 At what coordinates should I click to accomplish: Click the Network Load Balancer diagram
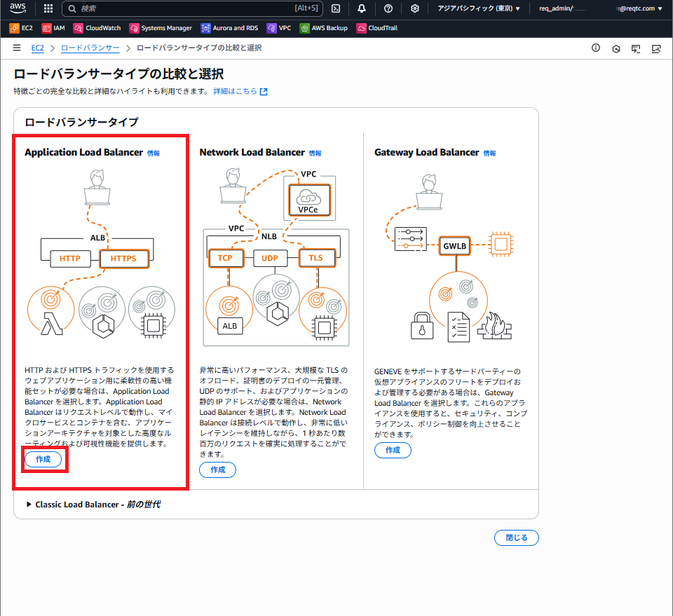tap(276, 257)
